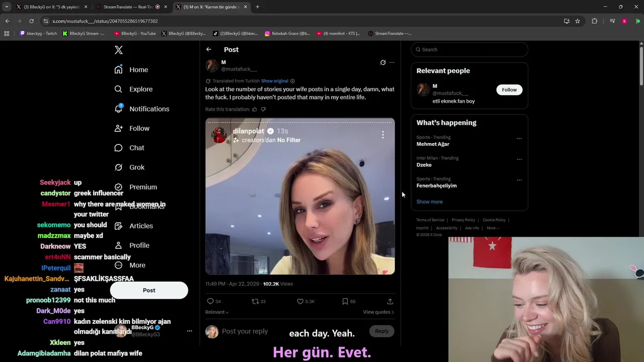This screenshot has height=362, width=644.
Task: Open Notifications in X sidebar
Action: [142, 109]
